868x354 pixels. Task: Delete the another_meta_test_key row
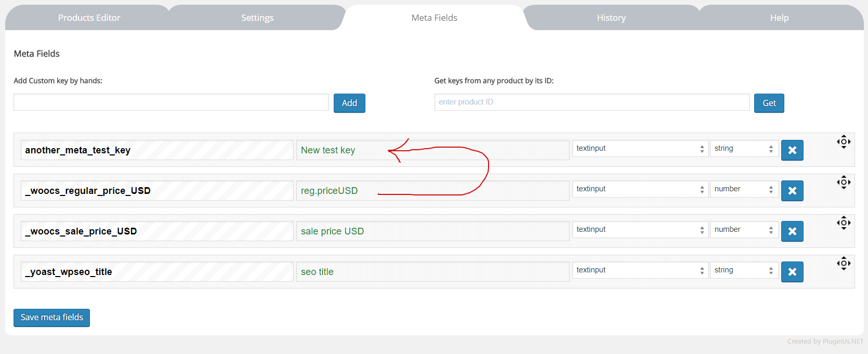(792, 150)
